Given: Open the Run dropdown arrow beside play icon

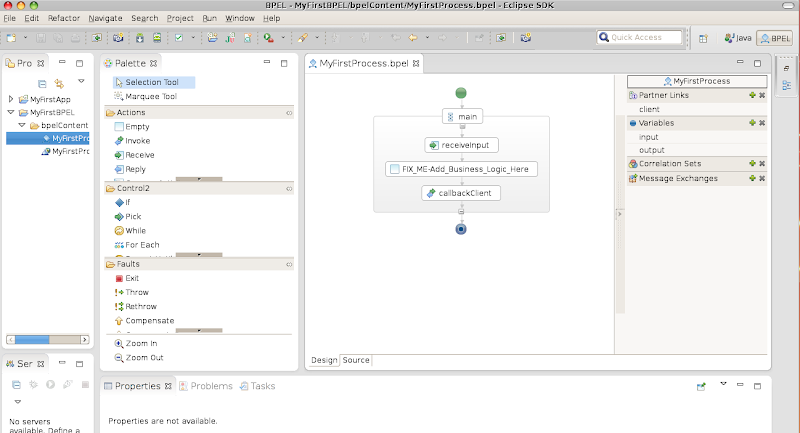Looking at the screenshot, I should pos(283,38).
